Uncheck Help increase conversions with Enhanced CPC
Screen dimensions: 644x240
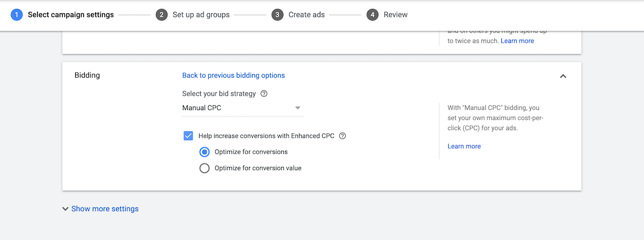coord(188,136)
